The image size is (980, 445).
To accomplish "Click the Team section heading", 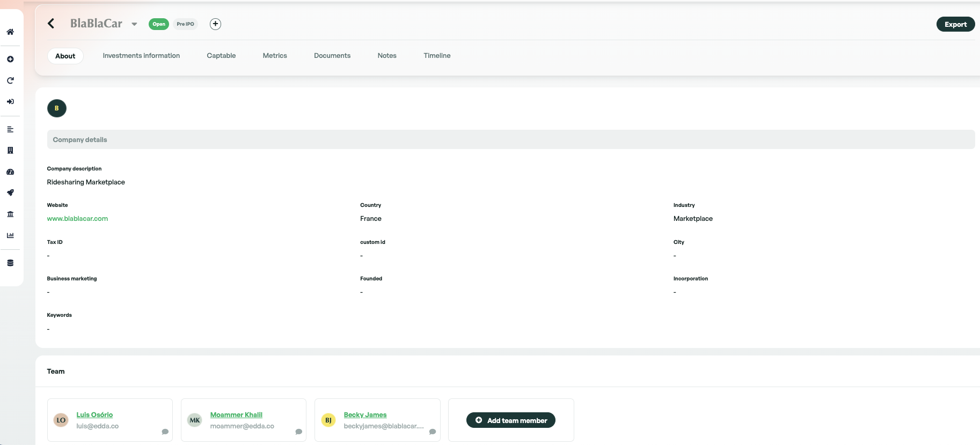I will (56, 372).
